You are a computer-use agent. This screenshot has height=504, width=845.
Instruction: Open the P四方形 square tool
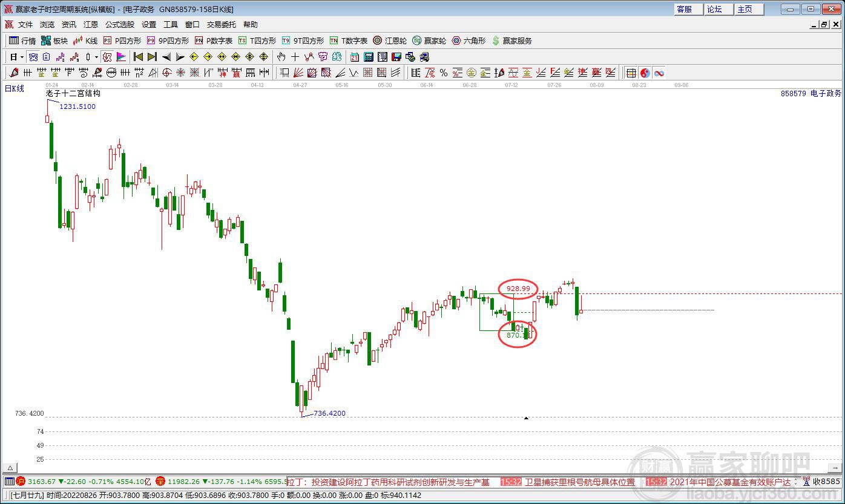click(122, 41)
